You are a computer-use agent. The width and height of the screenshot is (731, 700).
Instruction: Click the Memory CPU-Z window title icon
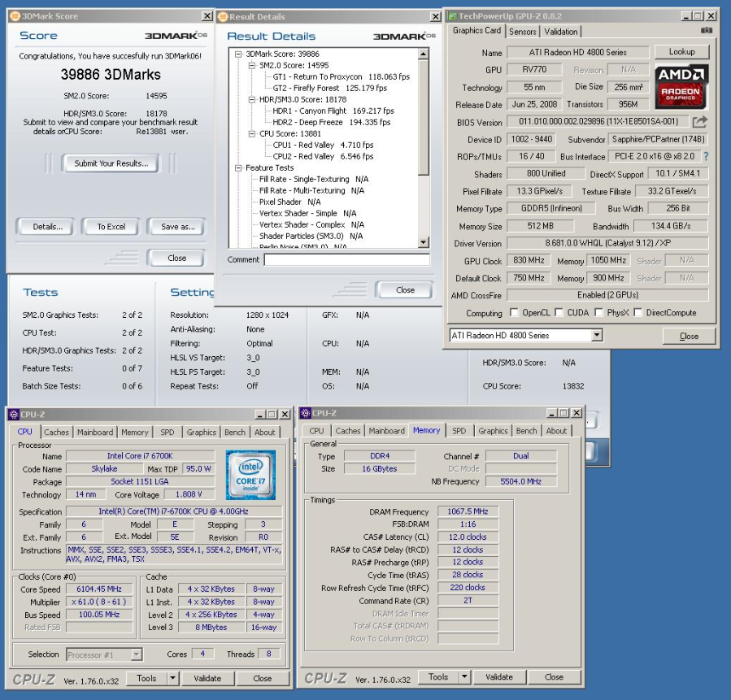(x=306, y=413)
